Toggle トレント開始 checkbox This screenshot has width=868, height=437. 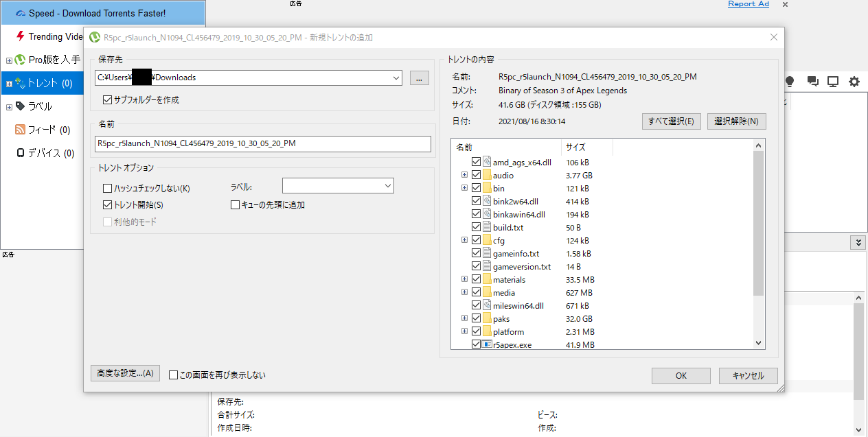tap(107, 204)
